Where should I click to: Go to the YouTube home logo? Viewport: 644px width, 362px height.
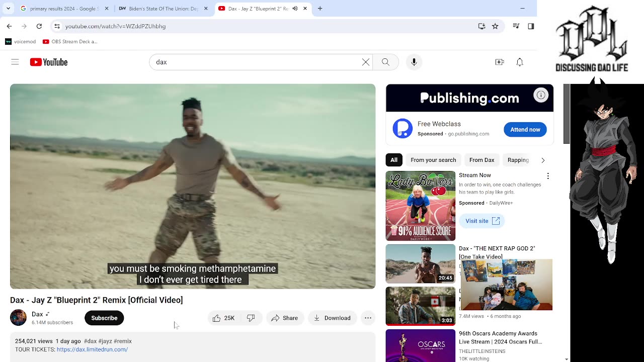(49, 62)
